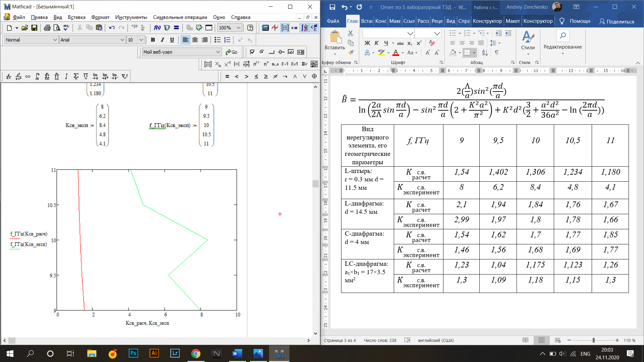Click the Go button in Mathcad

[x=231, y=52]
